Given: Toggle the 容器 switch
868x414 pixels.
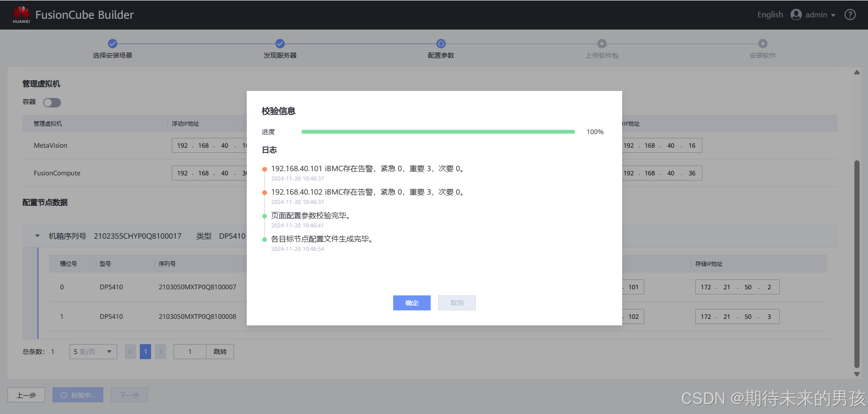Looking at the screenshot, I should click(52, 103).
